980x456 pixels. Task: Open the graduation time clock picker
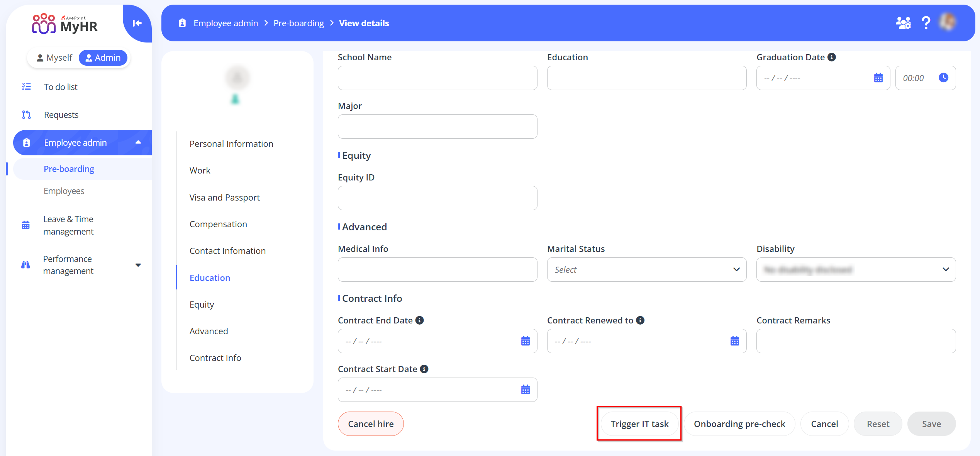point(943,78)
